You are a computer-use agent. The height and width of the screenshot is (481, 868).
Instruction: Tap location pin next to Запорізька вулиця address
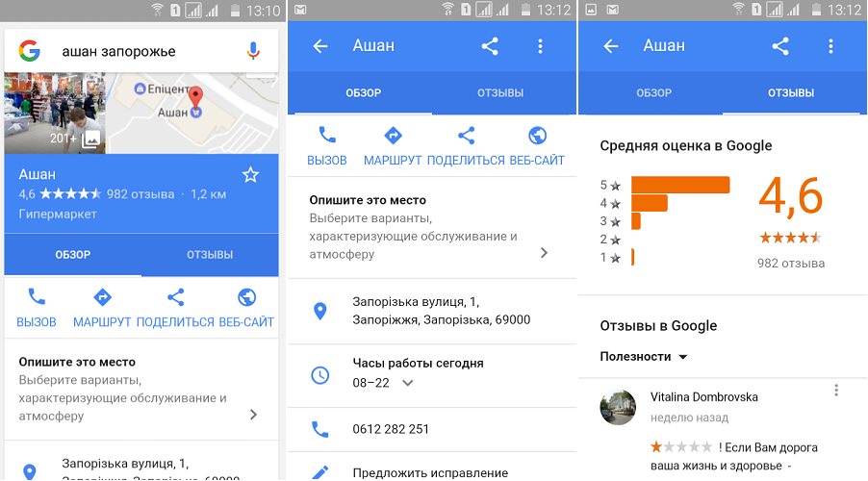tap(319, 311)
